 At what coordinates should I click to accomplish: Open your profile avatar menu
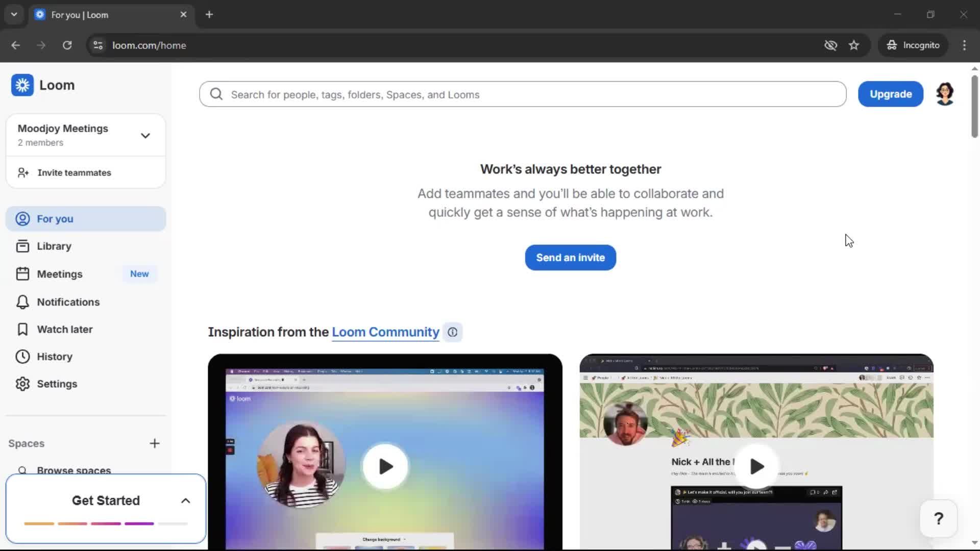945,94
